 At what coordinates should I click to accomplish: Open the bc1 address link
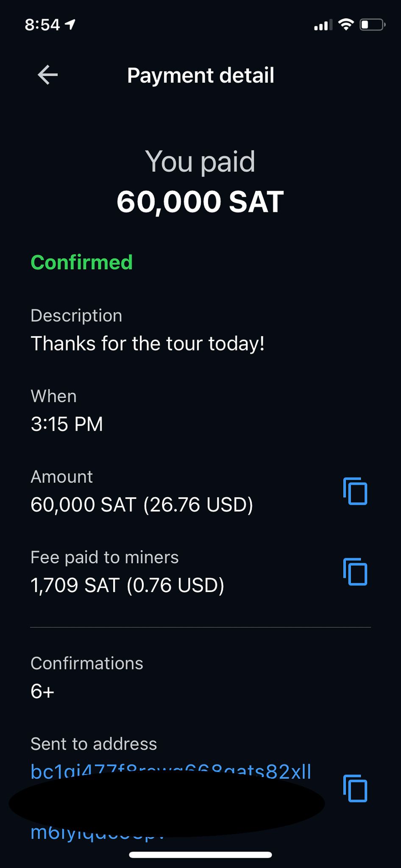coord(171,771)
